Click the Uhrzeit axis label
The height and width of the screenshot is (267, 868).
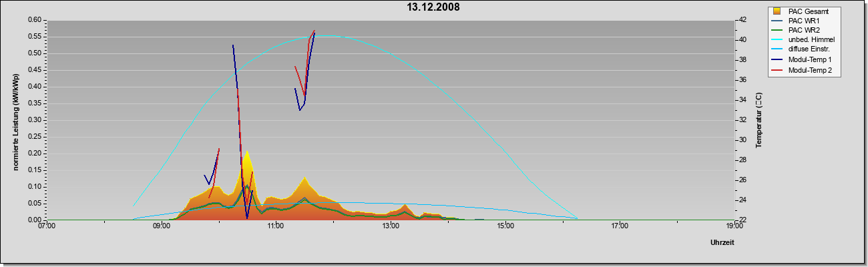pyautogui.click(x=722, y=244)
